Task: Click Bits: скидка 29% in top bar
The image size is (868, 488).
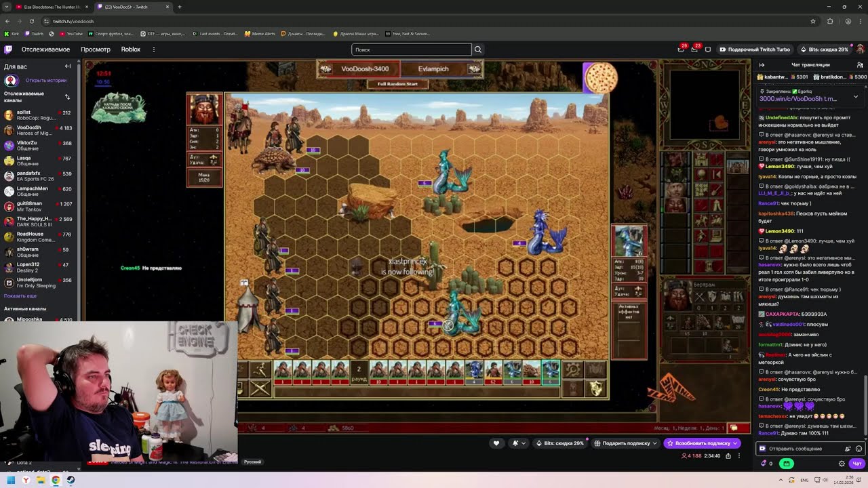Action: point(824,49)
